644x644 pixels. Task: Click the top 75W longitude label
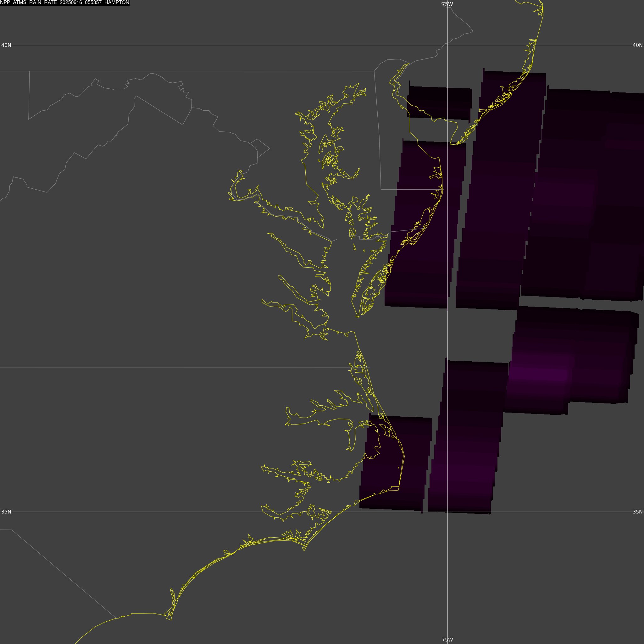point(447,4)
